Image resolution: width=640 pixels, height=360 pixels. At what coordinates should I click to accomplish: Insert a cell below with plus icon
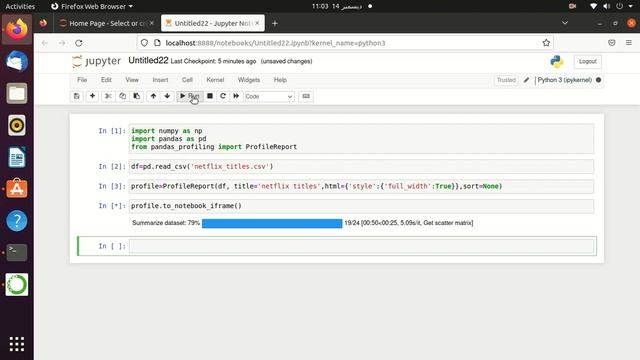coord(93,96)
